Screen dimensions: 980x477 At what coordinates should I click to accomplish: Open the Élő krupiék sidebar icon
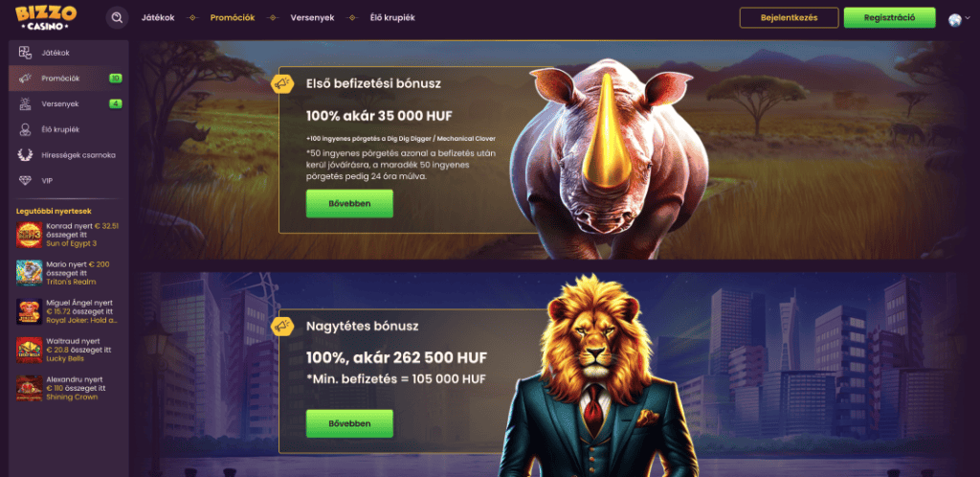[x=25, y=129]
